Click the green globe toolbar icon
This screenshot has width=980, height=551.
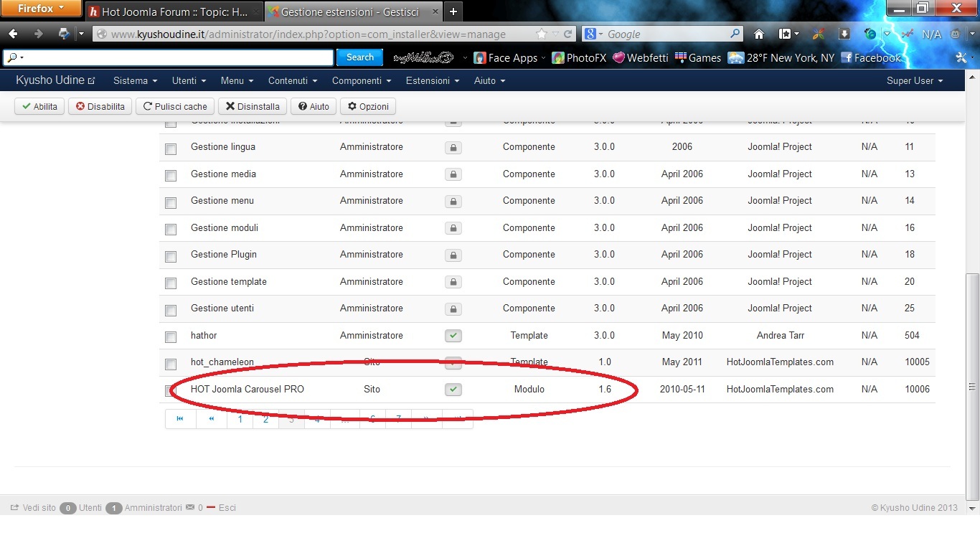point(870,34)
